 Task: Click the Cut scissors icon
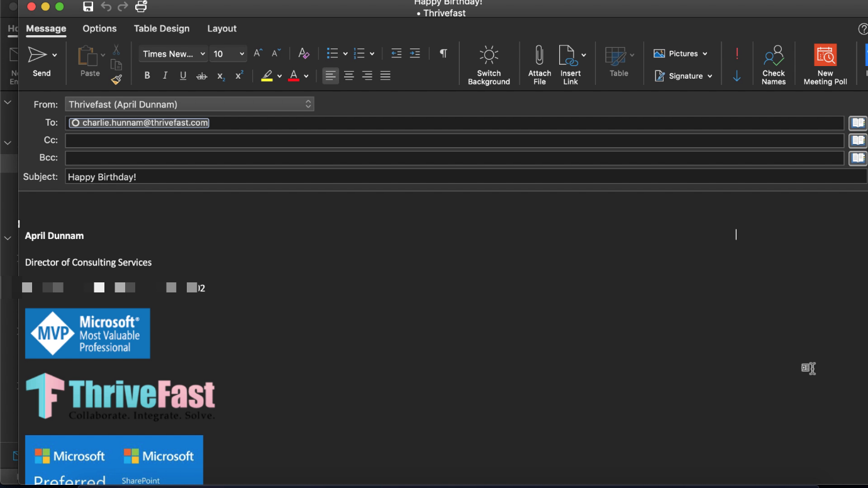116,50
